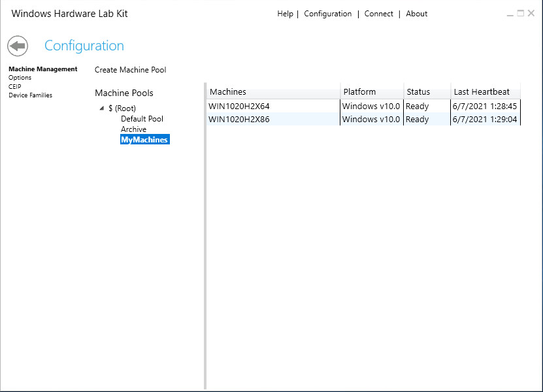Sort by the Status column header
Image resolution: width=543 pixels, height=392 pixels.
(x=427, y=91)
